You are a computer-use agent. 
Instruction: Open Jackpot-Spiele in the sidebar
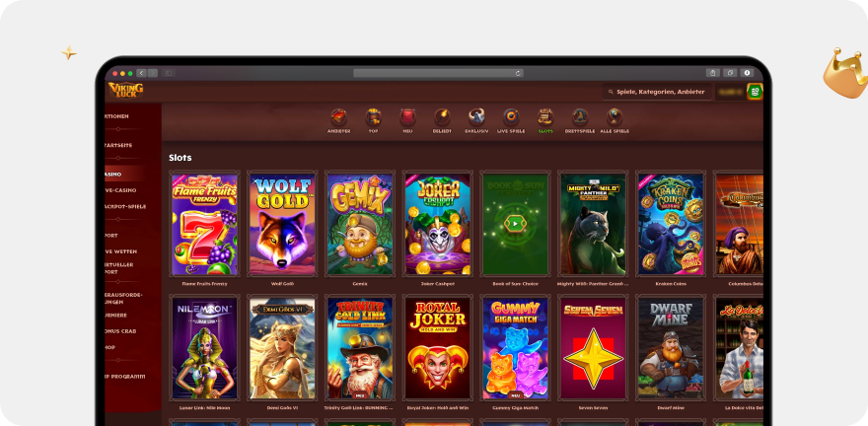click(125, 206)
